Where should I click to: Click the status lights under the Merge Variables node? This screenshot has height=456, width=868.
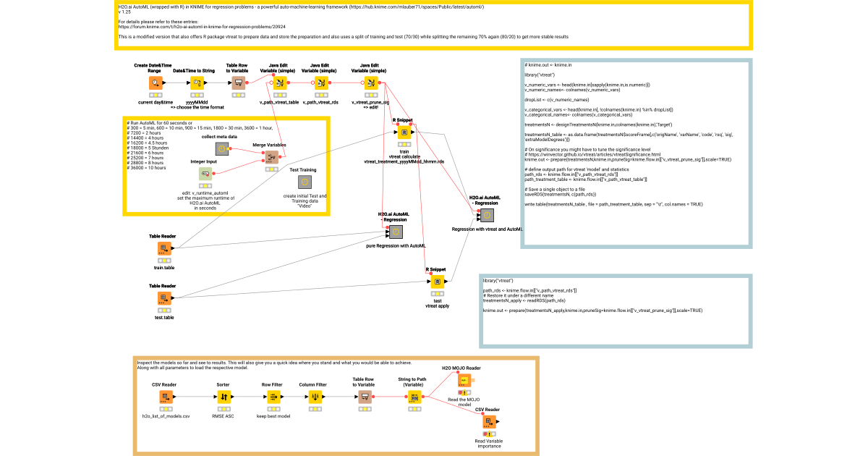pyautogui.click(x=272, y=169)
